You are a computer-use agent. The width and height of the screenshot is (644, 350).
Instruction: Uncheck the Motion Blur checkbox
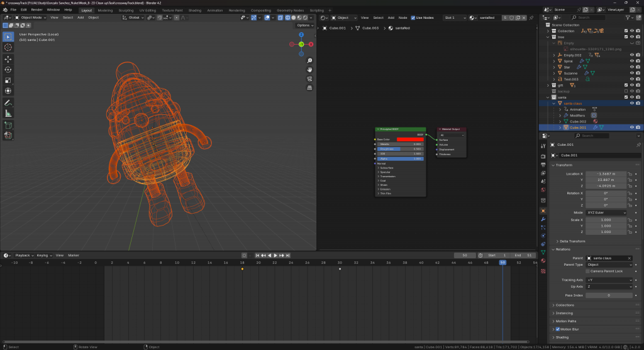(557, 329)
